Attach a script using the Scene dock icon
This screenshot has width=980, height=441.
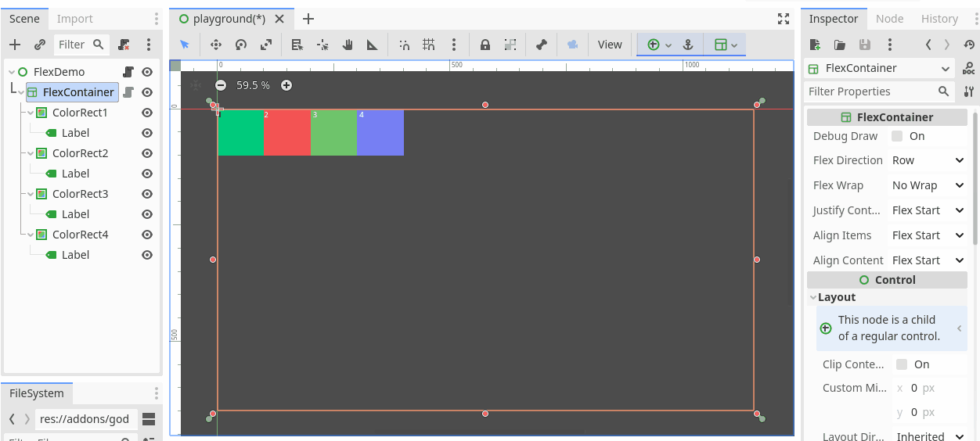[x=124, y=45]
